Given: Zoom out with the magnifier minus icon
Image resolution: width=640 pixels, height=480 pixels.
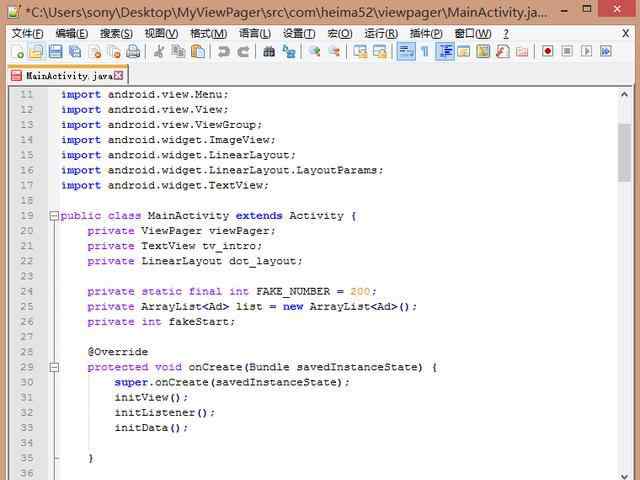Looking at the screenshot, I should point(334,51).
